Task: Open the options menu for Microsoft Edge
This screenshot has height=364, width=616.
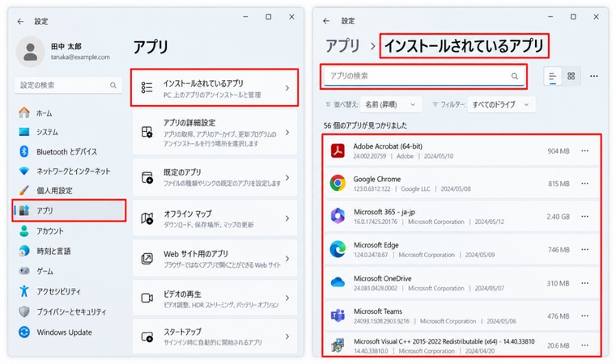Action: [x=585, y=249]
